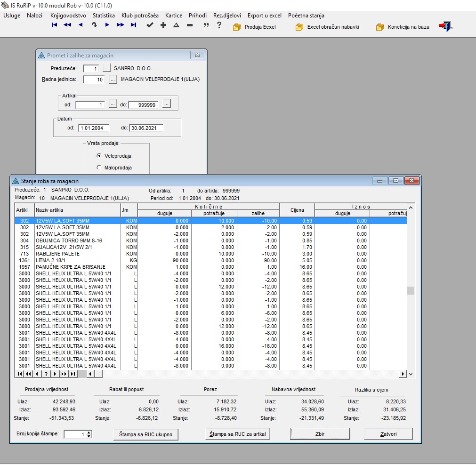476x465 pixels.
Task: Click the Zbir button
Action: pyautogui.click(x=320, y=434)
